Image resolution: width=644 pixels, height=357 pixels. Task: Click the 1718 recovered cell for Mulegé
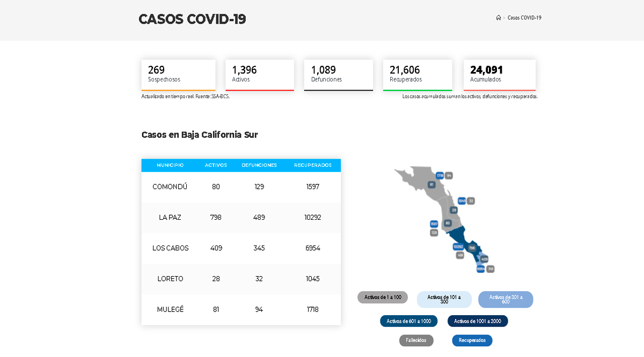point(312,309)
